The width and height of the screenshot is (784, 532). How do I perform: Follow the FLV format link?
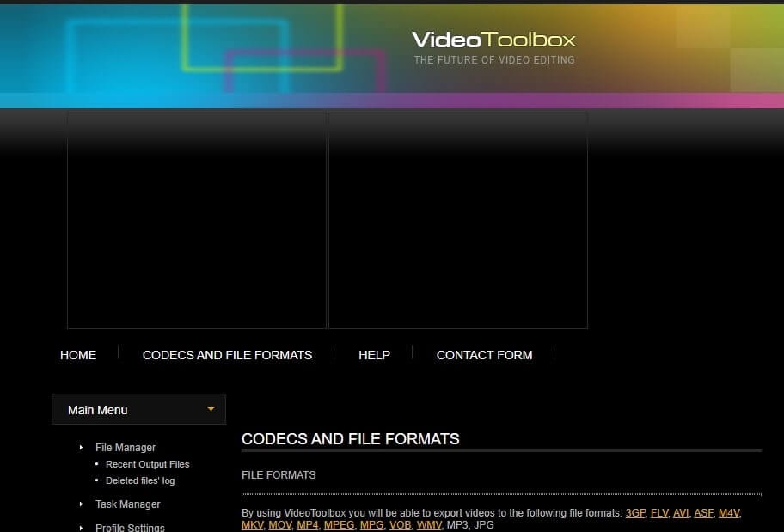(659, 513)
